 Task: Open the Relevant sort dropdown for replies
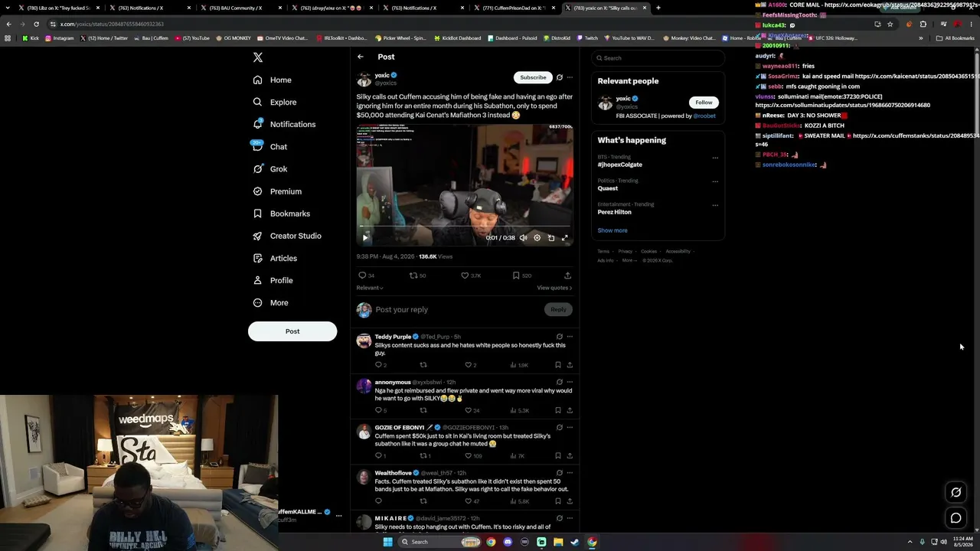[370, 288]
